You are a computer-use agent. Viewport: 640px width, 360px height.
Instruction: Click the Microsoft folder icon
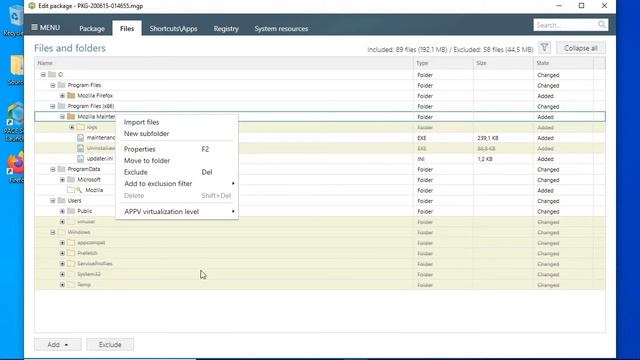(71, 180)
